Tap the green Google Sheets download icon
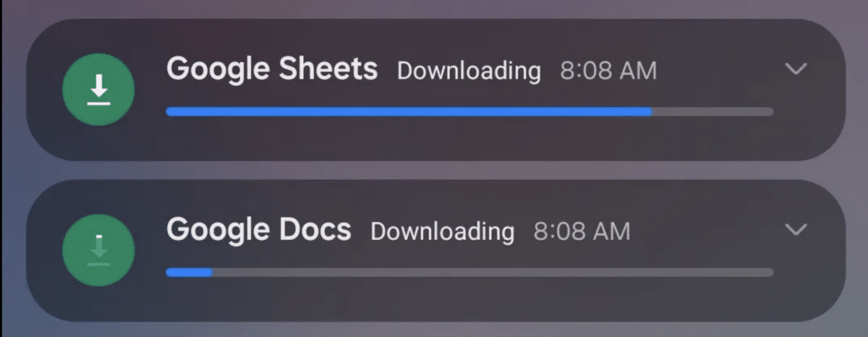The height and width of the screenshot is (337, 868). [x=99, y=89]
